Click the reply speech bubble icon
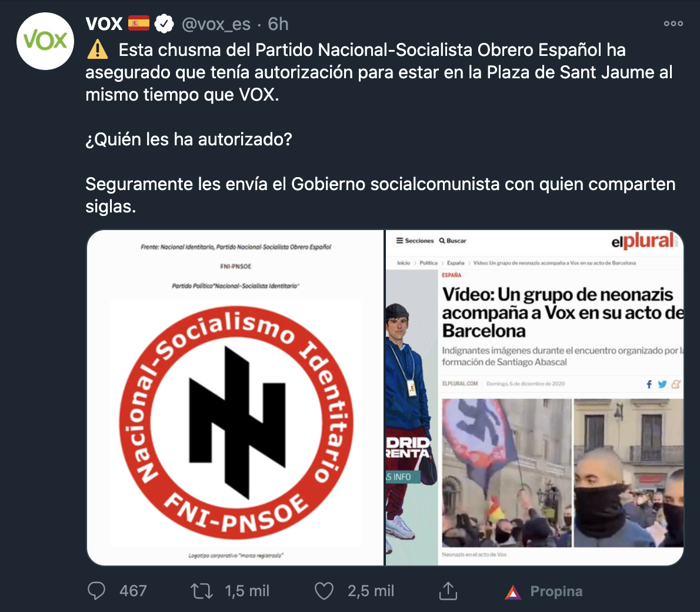 (x=96, y=591)
